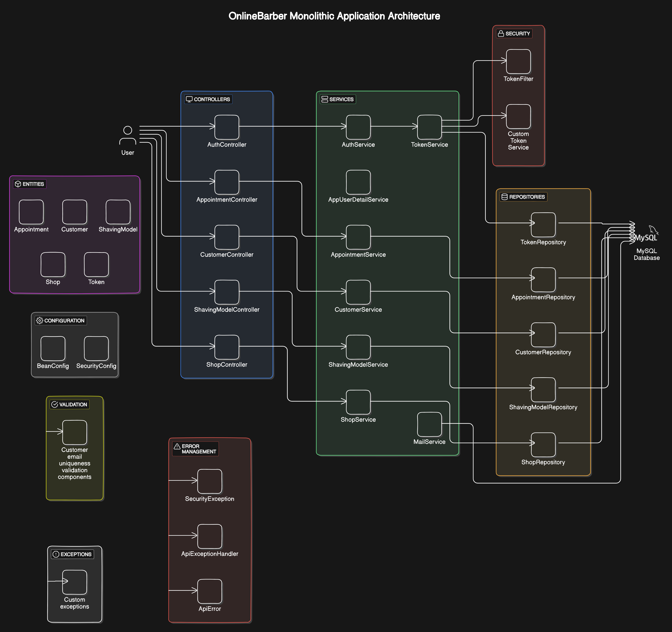Click the SecurityConfig node box
The height and width of the screenshot is (632, 672).
96,348
